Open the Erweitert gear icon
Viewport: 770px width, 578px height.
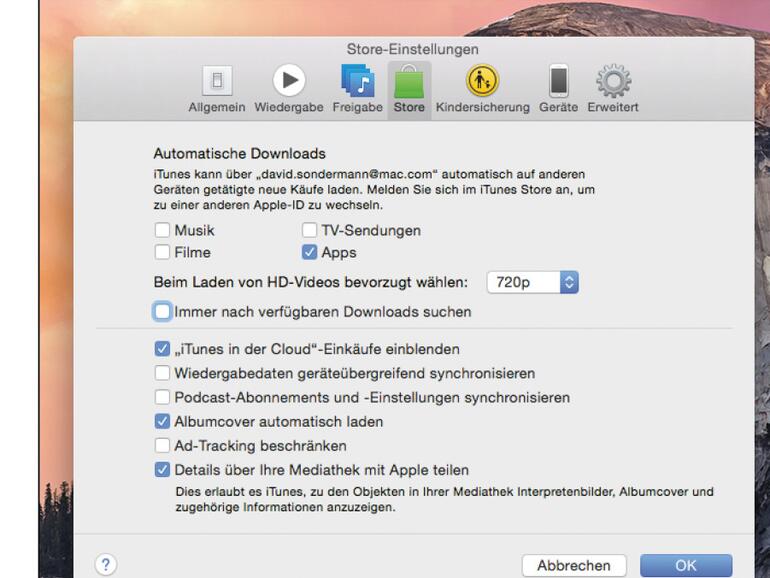pos(613,81)
